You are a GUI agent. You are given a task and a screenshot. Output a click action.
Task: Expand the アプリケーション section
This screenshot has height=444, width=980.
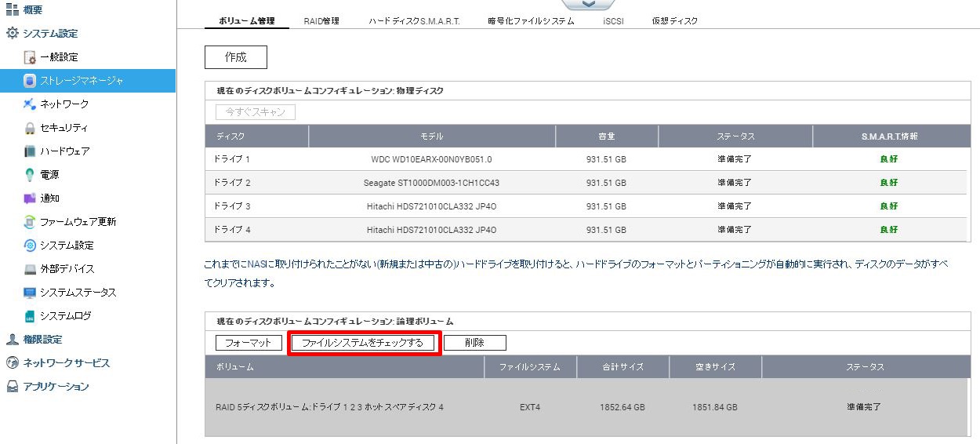[x=56, y=387]
